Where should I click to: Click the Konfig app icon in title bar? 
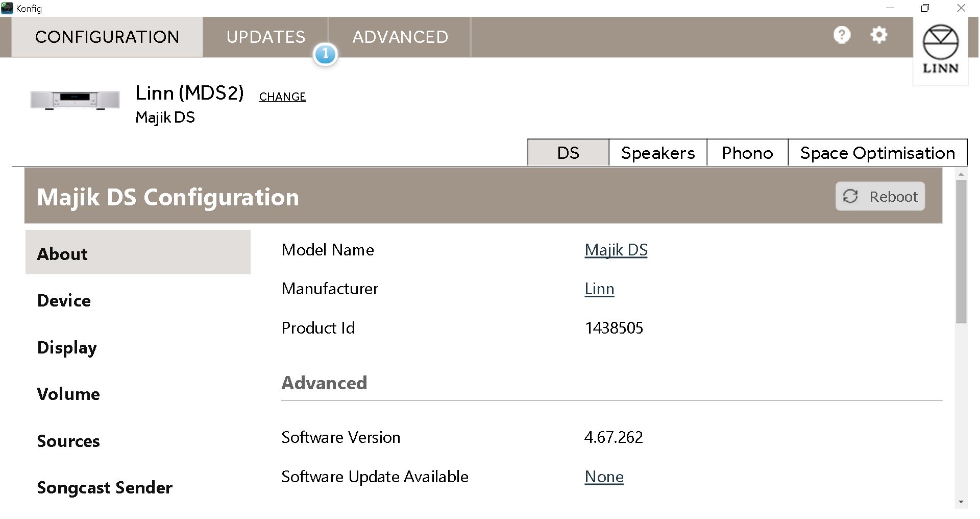point(7,8)
